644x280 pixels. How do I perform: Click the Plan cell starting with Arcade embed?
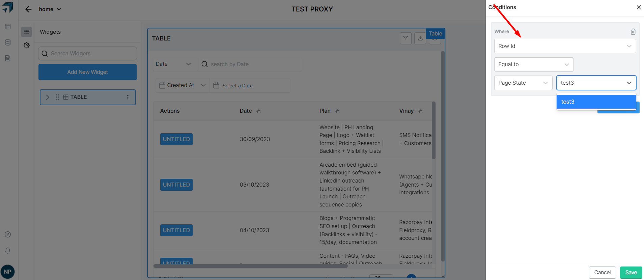350,185
